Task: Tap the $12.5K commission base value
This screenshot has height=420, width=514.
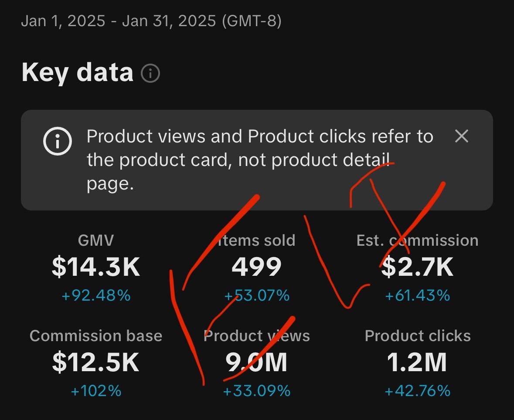Action: click(x=96, y=362)
